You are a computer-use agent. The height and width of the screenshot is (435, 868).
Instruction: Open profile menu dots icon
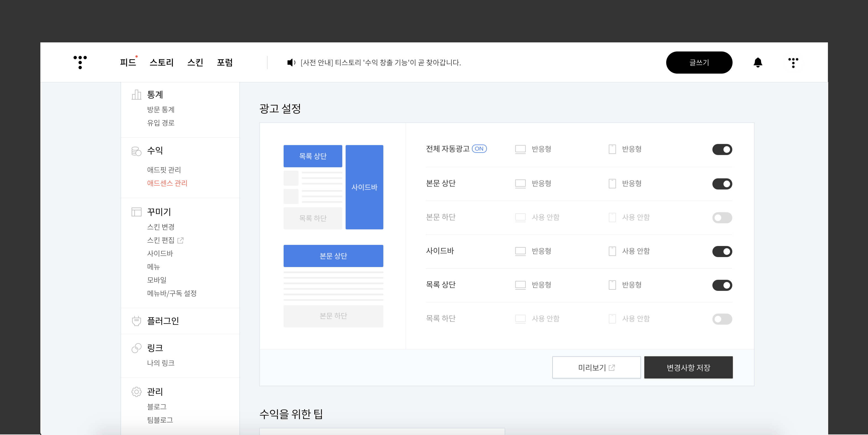coord(793,62)
